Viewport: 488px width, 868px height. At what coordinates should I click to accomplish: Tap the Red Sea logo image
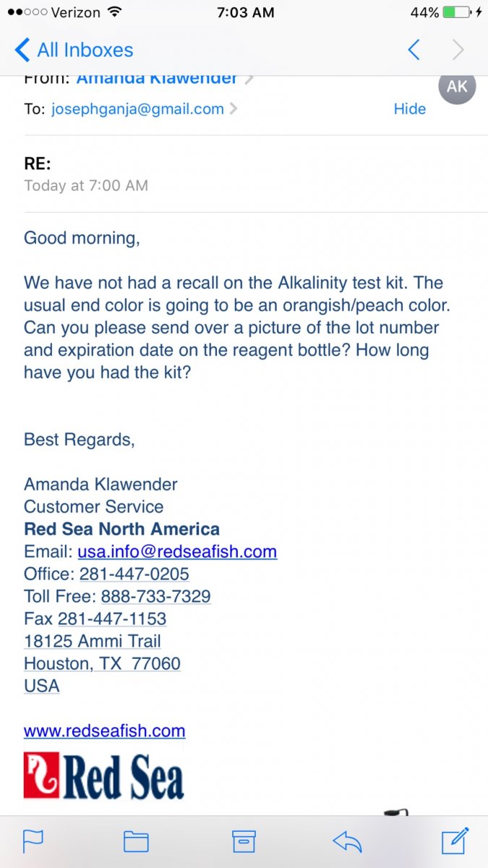[x=104, y=775]
